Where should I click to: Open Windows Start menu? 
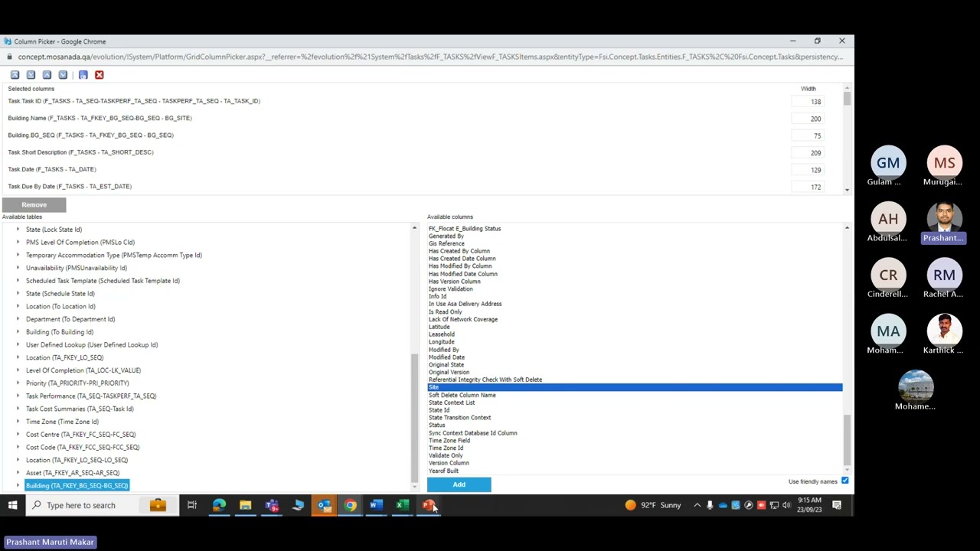[12, 505]
